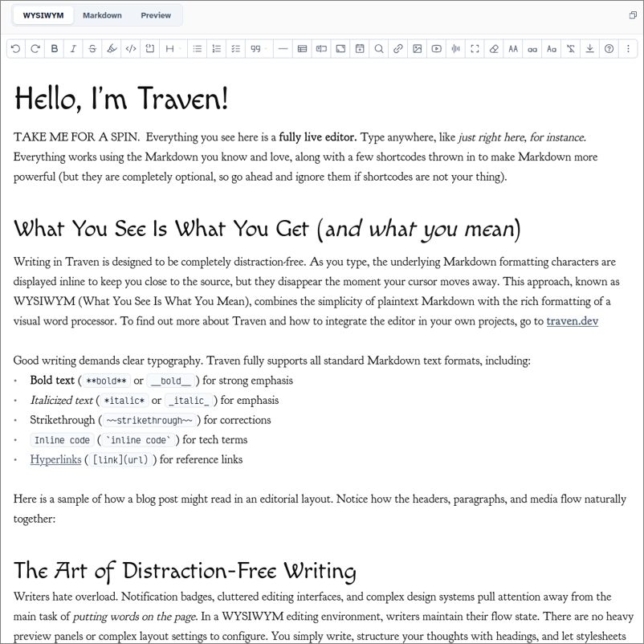Click the copy icon at top right
The width and height of the screenshot is (644, 644).
[x=633, y=15]
